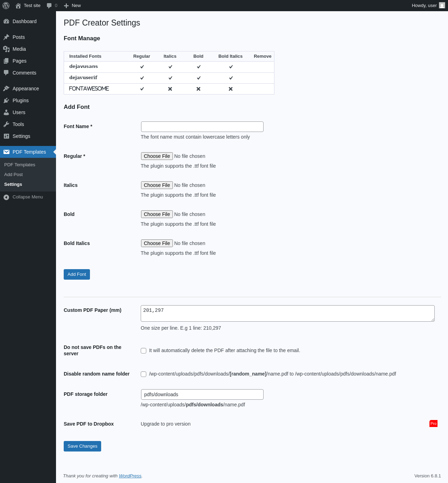This screenshot has width=448, height=483.
Task: Click Version 6.8.1 footer text
Action: (428, 476)
